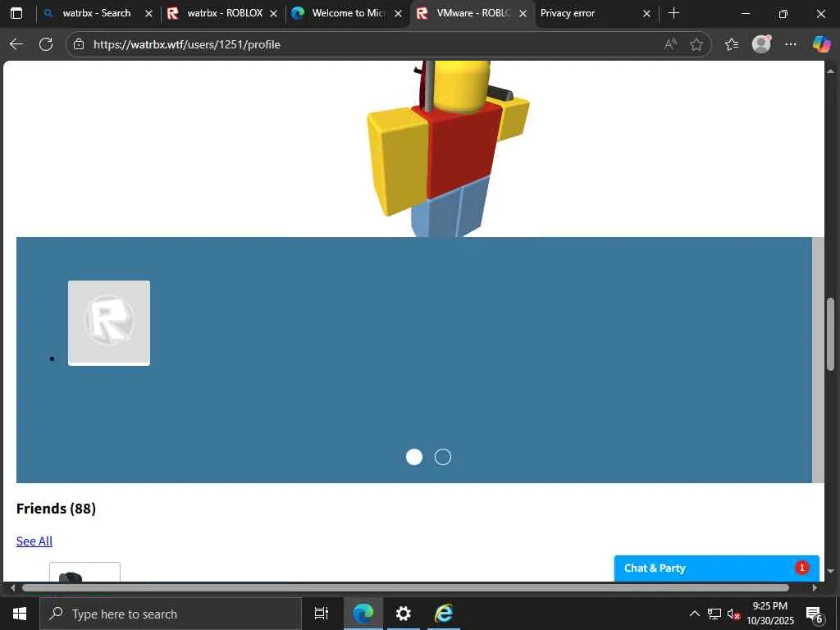Switch to the Welcome to Microsoft tab
840x630 pixels.
click(345, 13)
